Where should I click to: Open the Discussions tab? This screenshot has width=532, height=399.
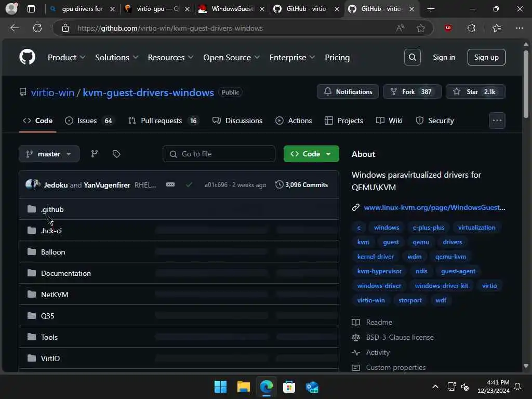[237, 121]
